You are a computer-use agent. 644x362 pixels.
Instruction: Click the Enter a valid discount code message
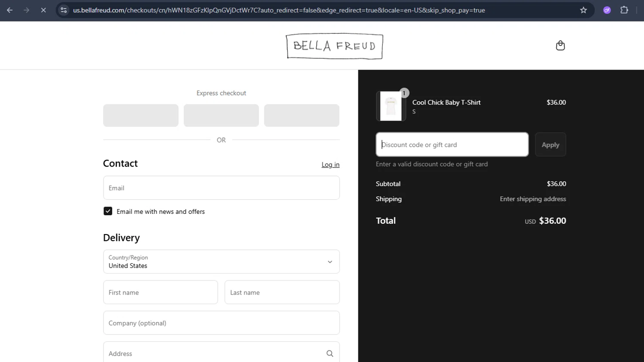(x=432, y=164)
